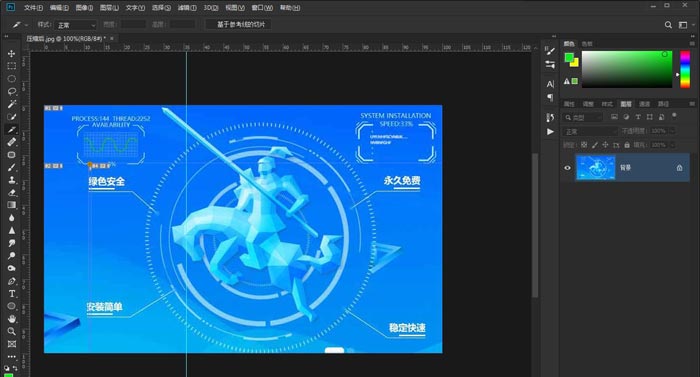Select the Brush tool
700x377 pixels.
click(12, 168)
